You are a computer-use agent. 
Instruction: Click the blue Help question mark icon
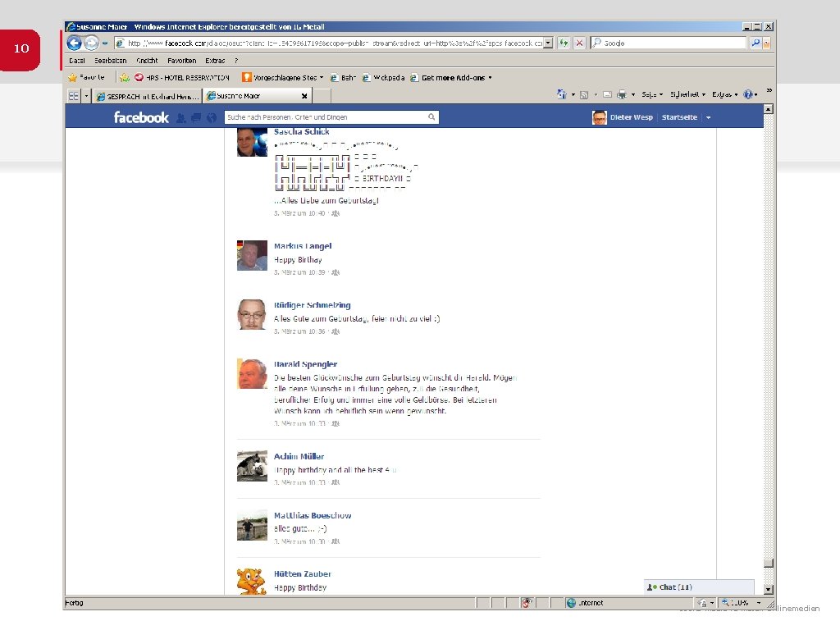click(x=748, y=94)
